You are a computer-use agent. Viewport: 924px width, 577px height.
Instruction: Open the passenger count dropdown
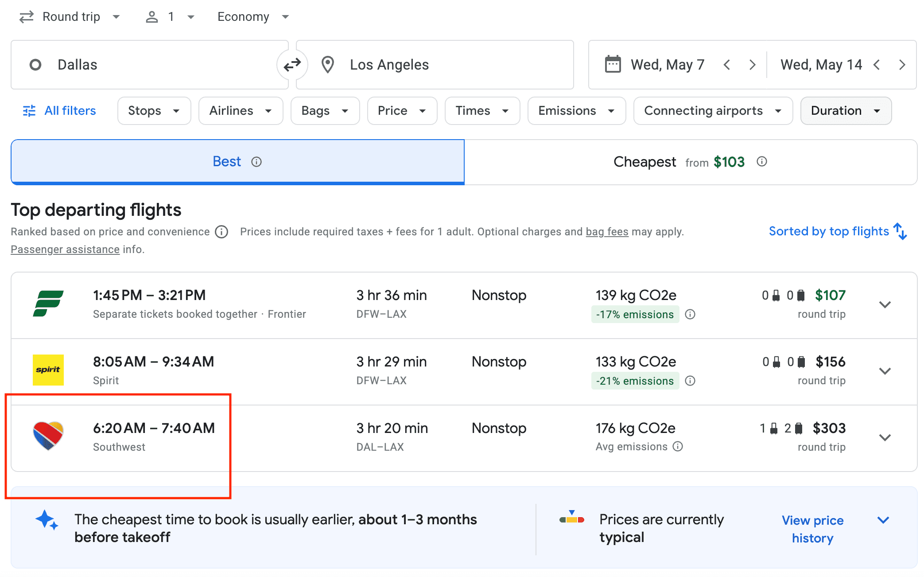point(170,17)
